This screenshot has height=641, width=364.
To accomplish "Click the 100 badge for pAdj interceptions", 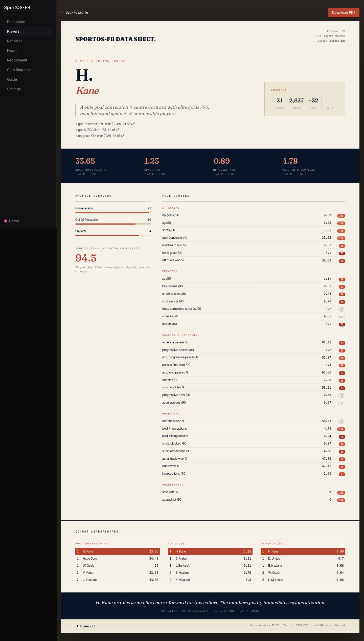I will coord(341,429).
